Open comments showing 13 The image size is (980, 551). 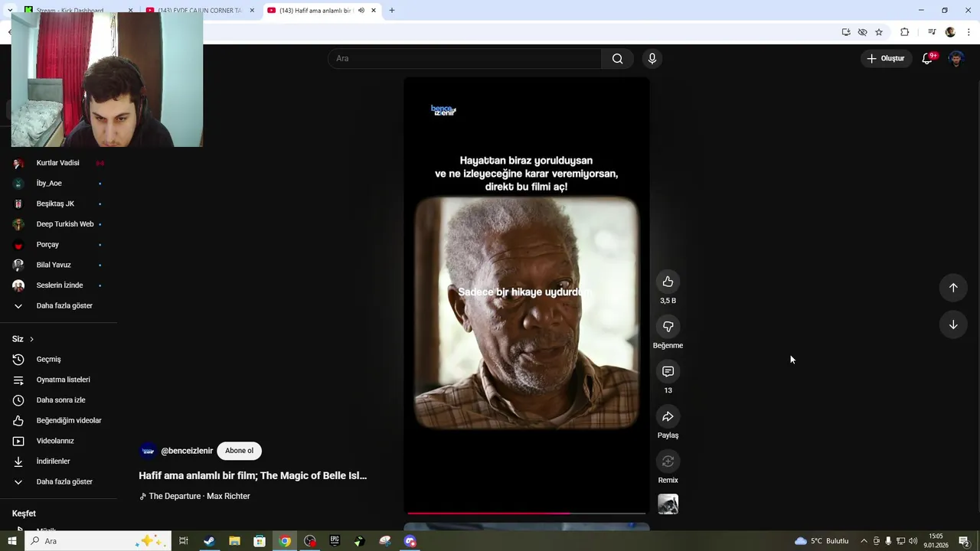point(668,371)
